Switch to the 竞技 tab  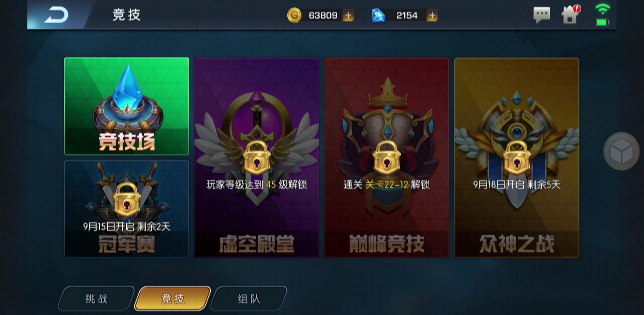[173, 298]
